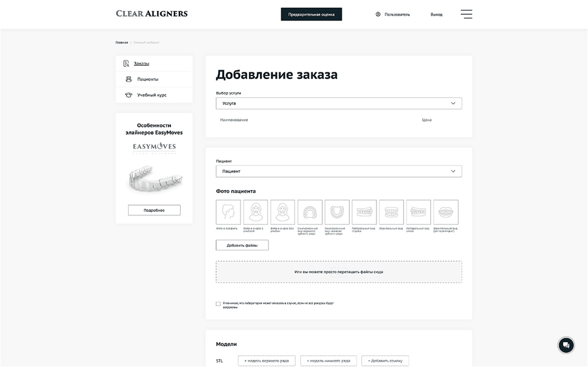Select the lateral right view slot
Image resolution: width=588 pixels, height=367 pixels.
(x=364, y=212)
